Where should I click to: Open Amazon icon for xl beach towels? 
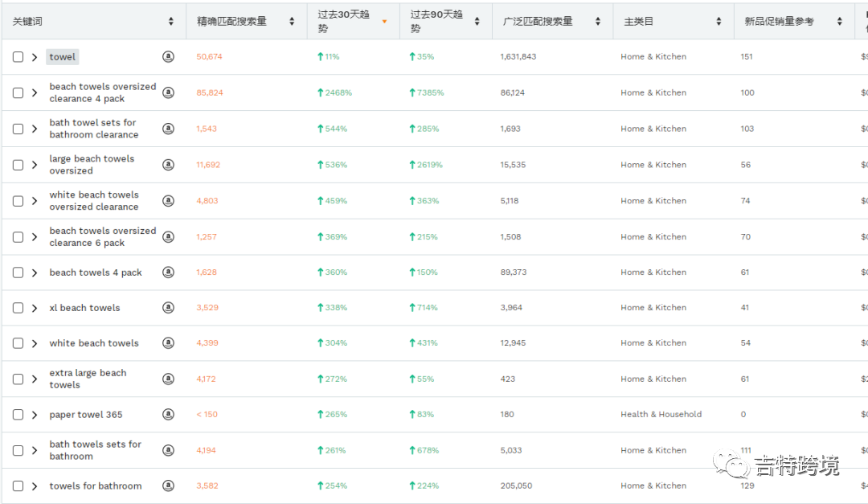point(168,307)
